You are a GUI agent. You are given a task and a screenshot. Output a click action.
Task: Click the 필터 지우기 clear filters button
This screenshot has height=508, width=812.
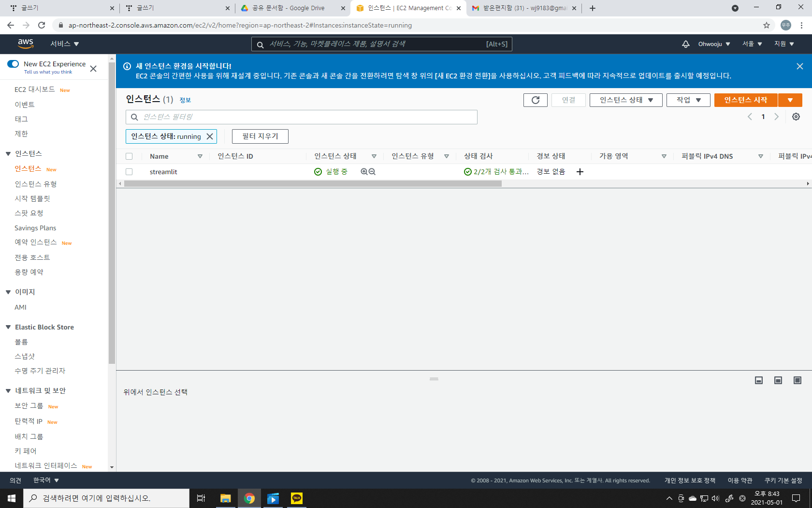(260, 136)
